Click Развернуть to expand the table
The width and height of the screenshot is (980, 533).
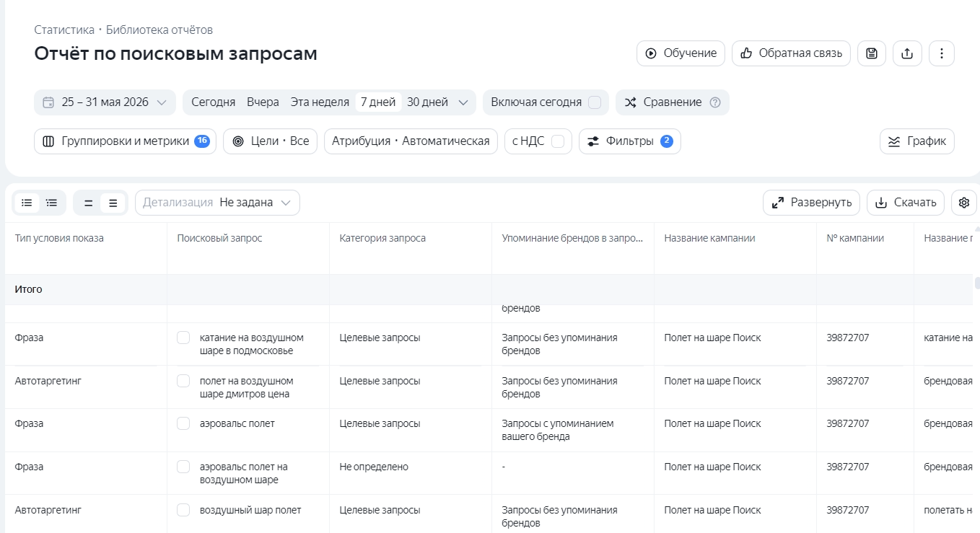click(x=811, y=203)
